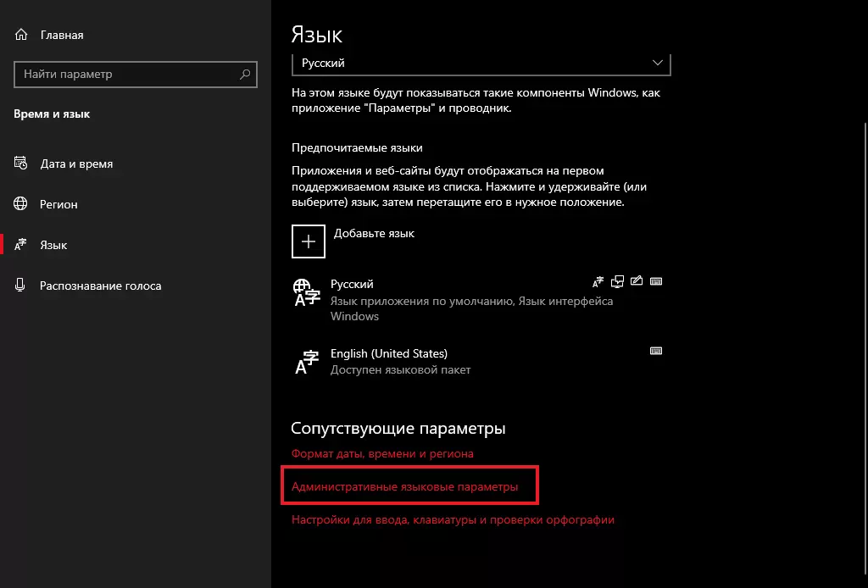Open Дата и время via its calendar icon

(x=21, y=164)
